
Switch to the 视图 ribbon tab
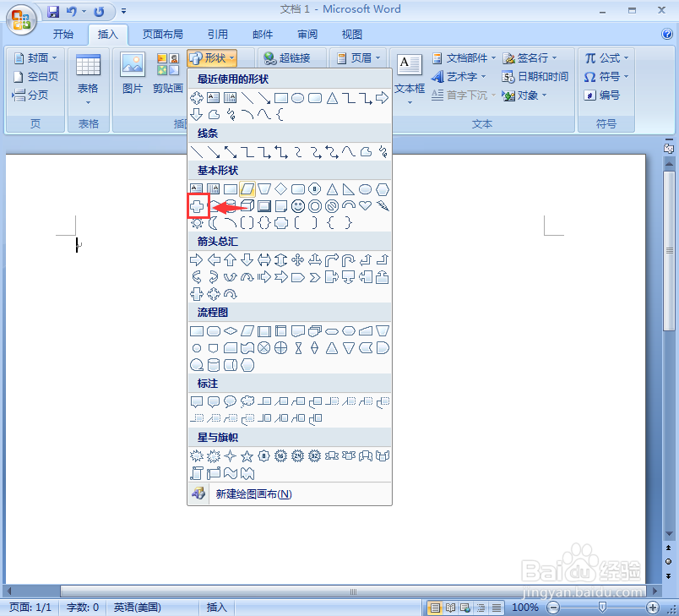352,34
